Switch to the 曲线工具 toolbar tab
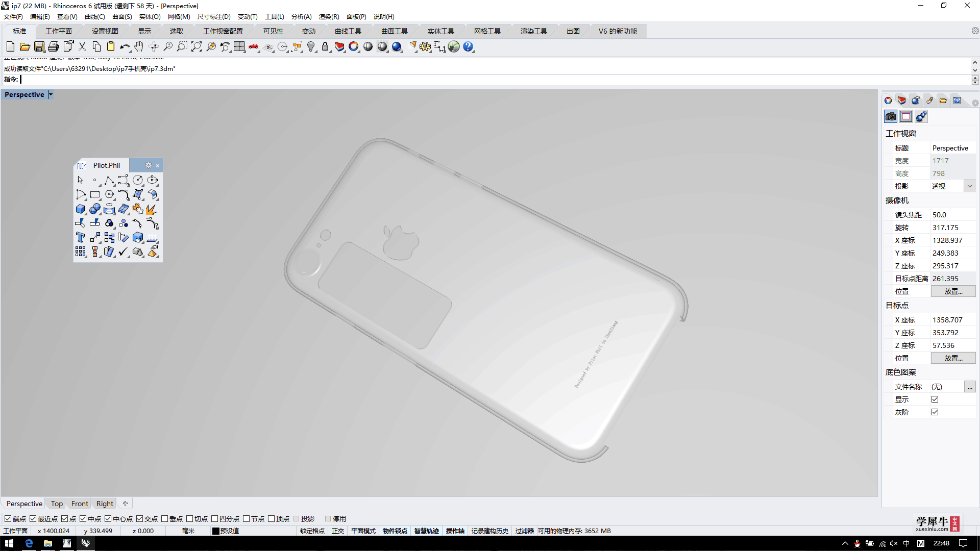The image size is (980, 551). (348, 31)
